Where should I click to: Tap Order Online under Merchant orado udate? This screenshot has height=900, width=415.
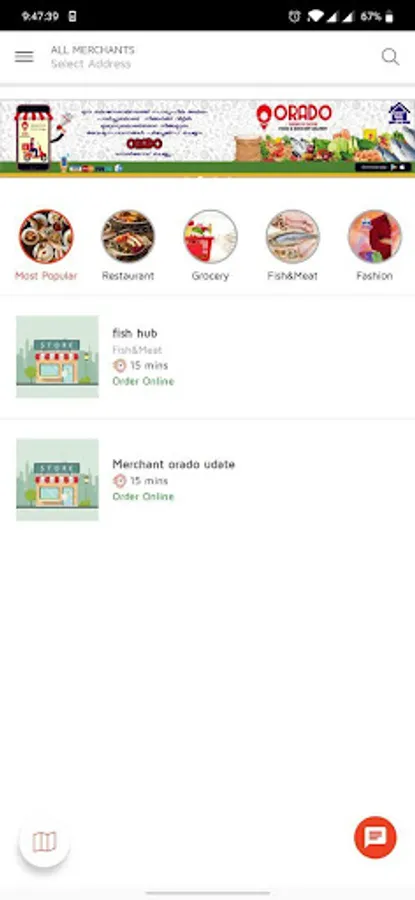coord(143,496)
